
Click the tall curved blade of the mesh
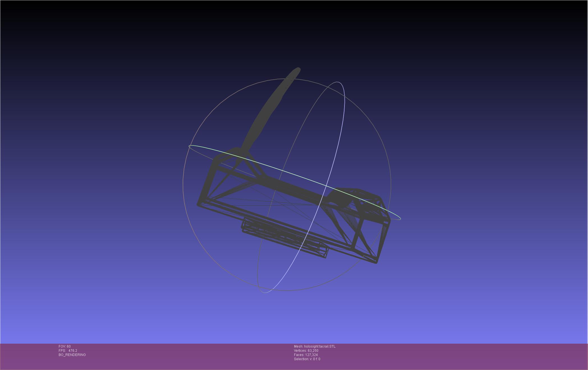pos(267,112)
